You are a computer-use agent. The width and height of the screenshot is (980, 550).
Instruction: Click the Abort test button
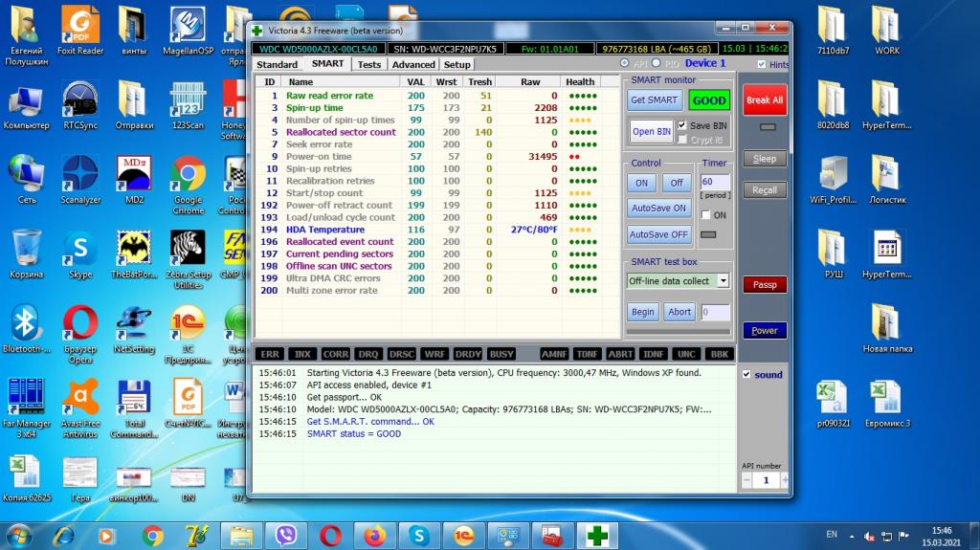tap(679, 312)
